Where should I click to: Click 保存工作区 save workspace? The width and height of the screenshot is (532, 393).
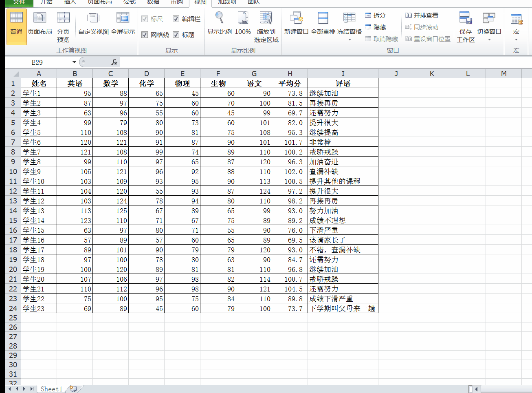[x=466, y=26]
